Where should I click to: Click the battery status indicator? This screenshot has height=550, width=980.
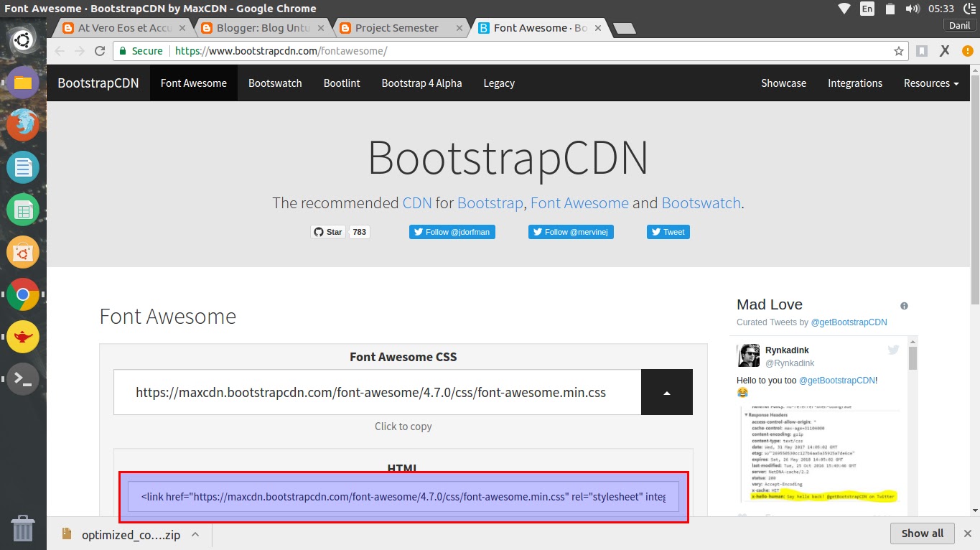pyautogui.click(x=890, y=9)
